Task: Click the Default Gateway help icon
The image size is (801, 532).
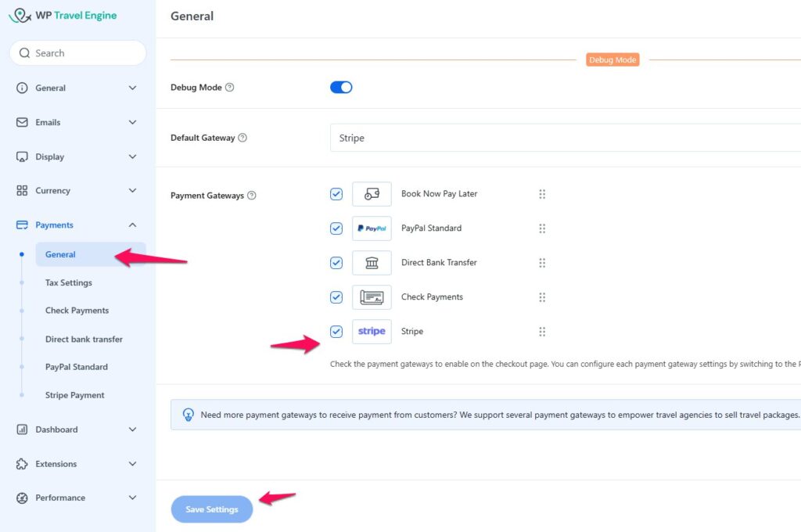Action: click(x=242, y=138)
